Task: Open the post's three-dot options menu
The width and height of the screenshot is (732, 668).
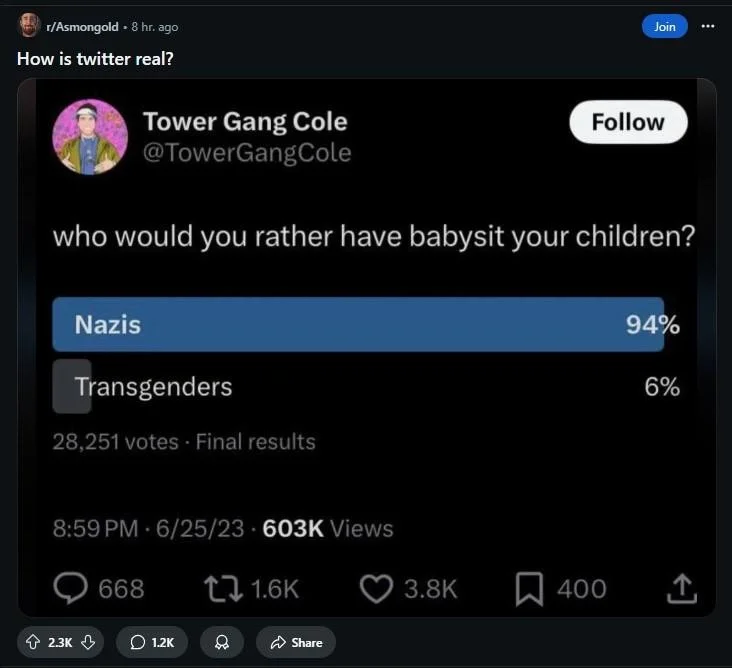Action: coord(708,26)
